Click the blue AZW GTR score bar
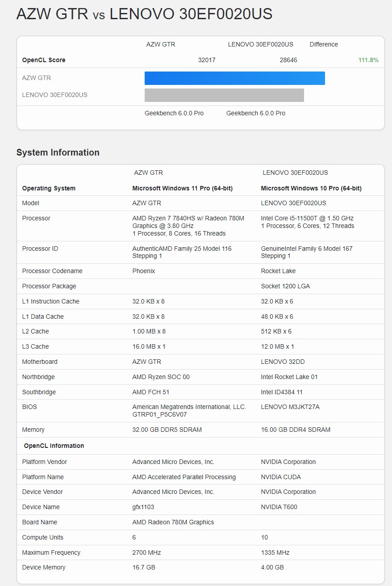This screenshot has height=586, width=392. click(x=234, y=78)
